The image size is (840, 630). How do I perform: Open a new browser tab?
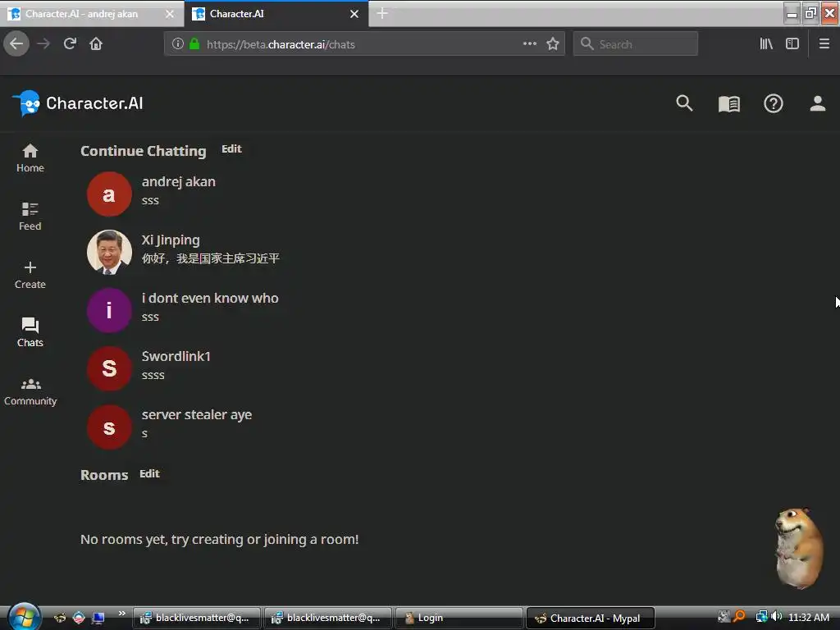click(382, 13)
